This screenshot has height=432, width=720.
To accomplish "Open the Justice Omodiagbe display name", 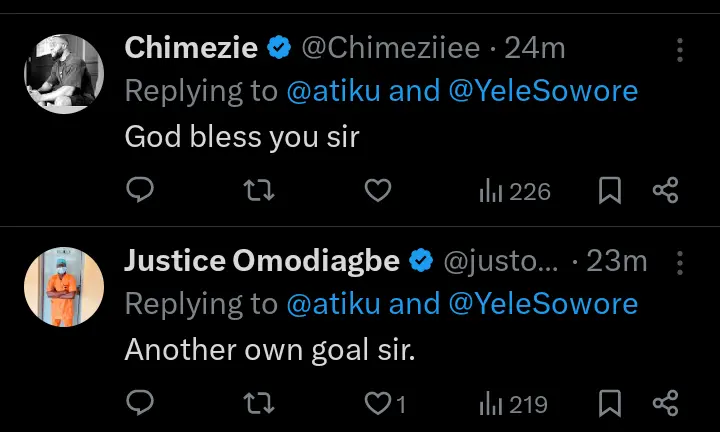I will [x=262, y=261].
